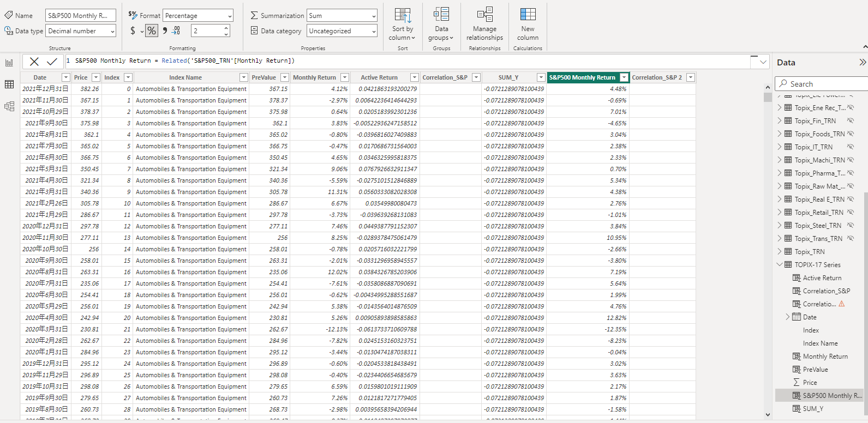Click inside the DAX formula bar
Image resolution: width=868 pixels, height=423 pixels.
(x=409, y=61)
